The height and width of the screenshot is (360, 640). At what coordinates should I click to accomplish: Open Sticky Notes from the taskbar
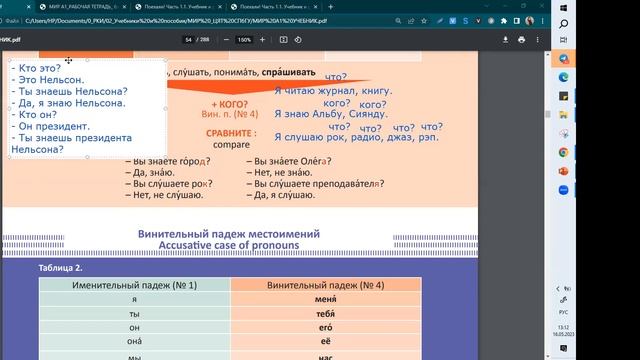click(564, 96)
